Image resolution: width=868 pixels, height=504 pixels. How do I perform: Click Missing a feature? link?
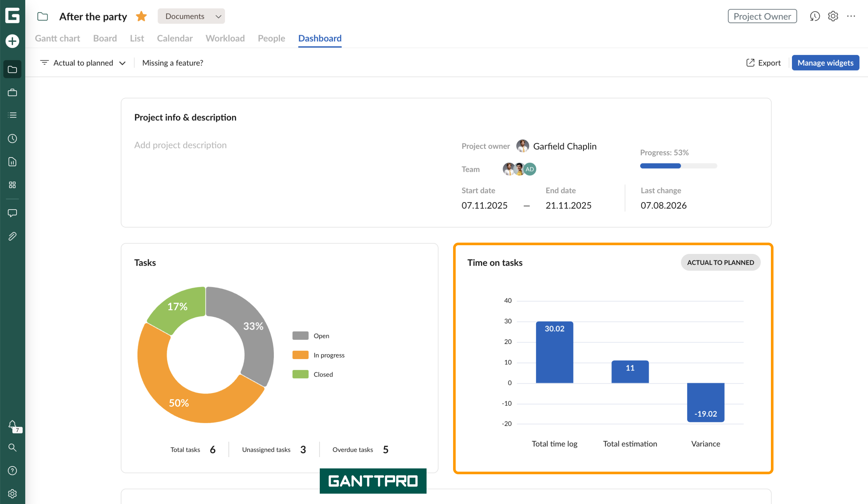click(172, 63)
